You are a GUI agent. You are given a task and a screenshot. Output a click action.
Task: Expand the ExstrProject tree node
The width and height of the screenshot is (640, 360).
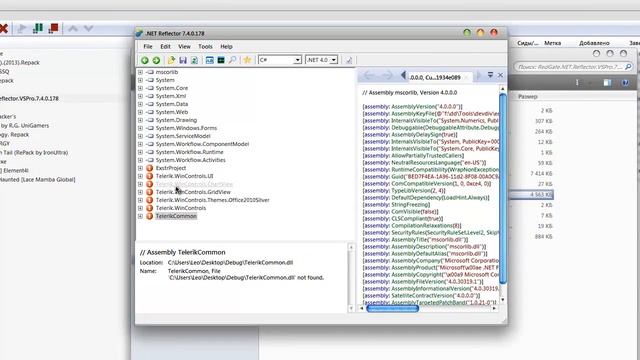(140, 168)
